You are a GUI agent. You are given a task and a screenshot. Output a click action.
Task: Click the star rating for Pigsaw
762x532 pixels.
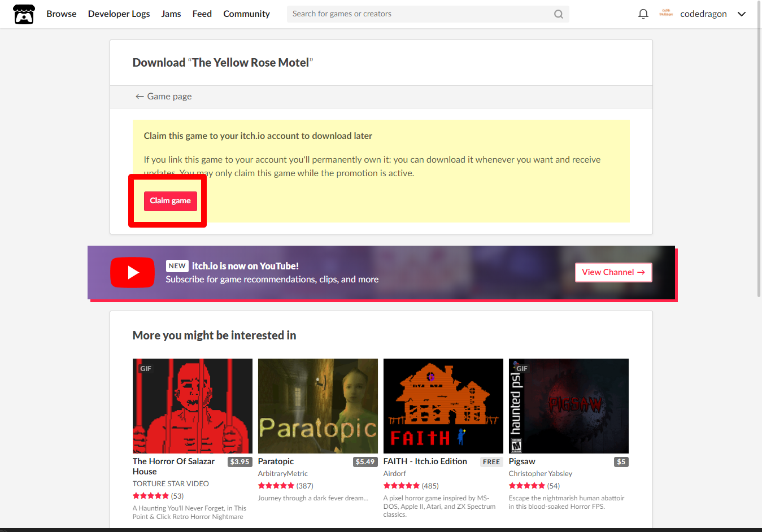tap(527, 486)
